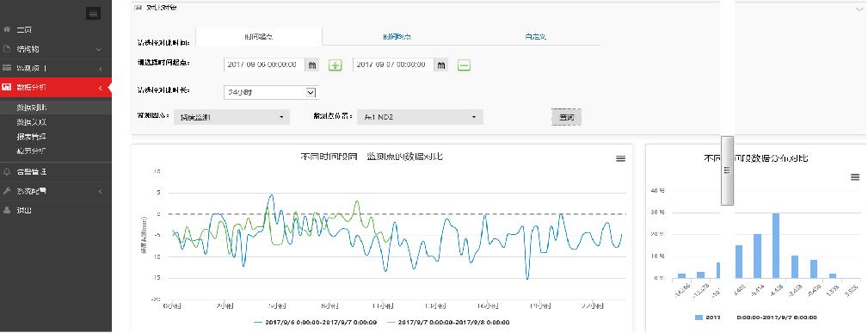Click the vertical panel splitter handle
Viewport: 868px width, 333px height.
[x=728, y=170]
